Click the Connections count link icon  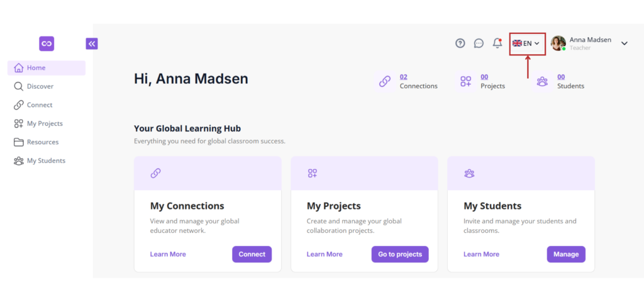point(384,81)
